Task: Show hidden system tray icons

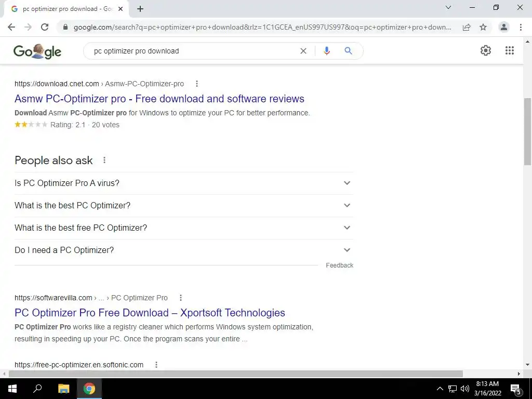Action: [440, 389]
